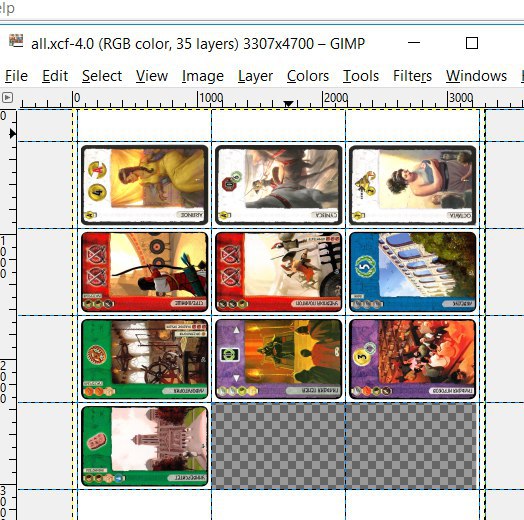The image size is (524, 520).
Task: Click the transparent checkerboard area
Action: point(344,446)
